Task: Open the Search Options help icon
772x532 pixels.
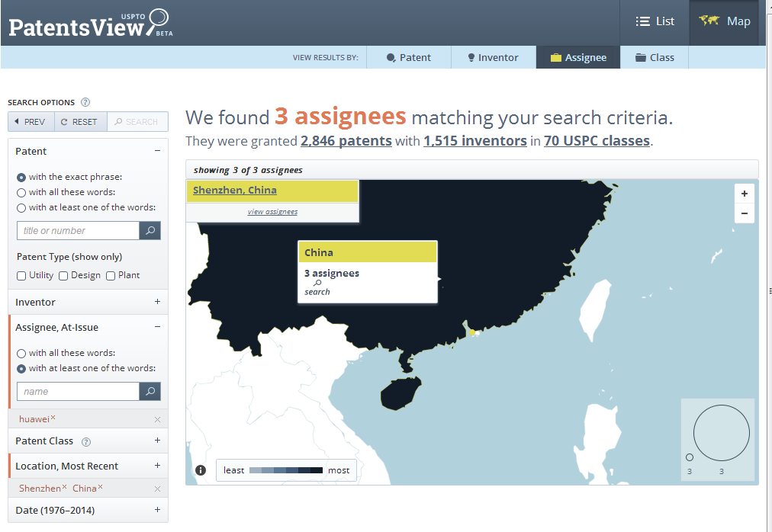Action: [85, 102]
